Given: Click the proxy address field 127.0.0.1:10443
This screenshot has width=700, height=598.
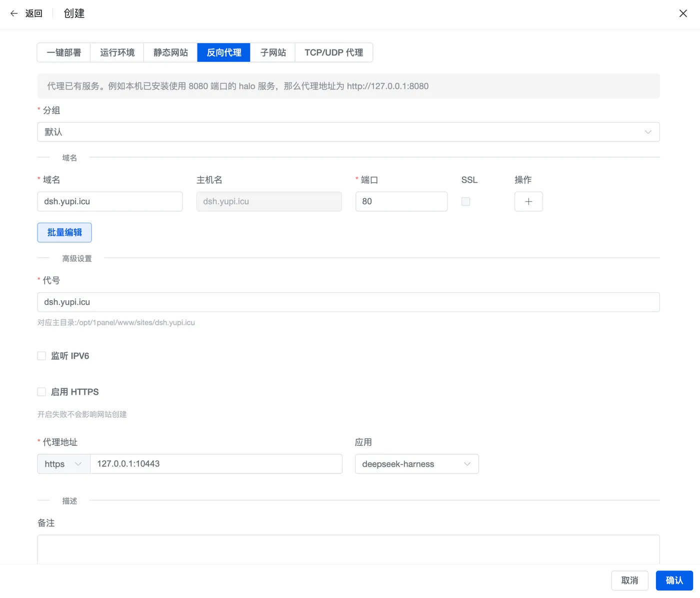Looking at the screenshot, I should click(x=216, y=464).
